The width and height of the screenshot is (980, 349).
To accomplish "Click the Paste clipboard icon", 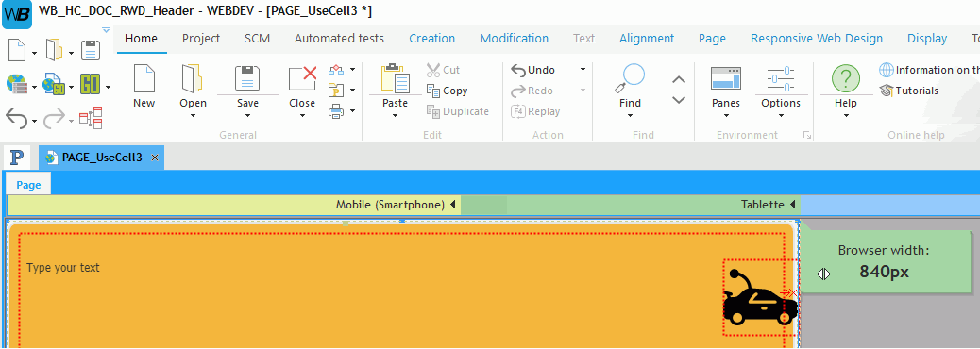I will (395, 78).
